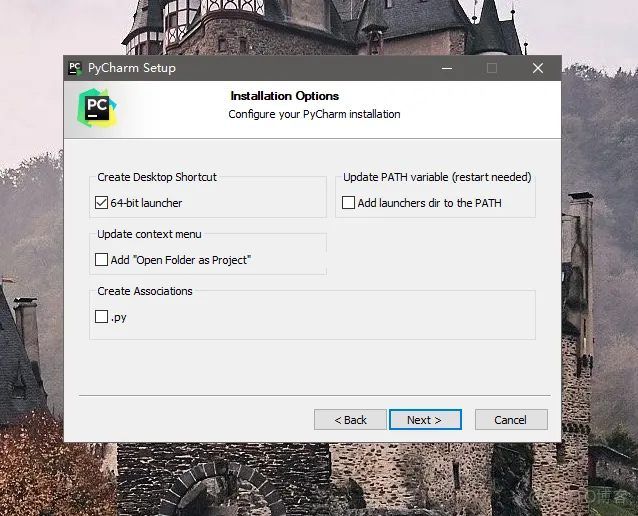Go back with the < Back button
The image size is (638, 516).
tap(350, 420)
